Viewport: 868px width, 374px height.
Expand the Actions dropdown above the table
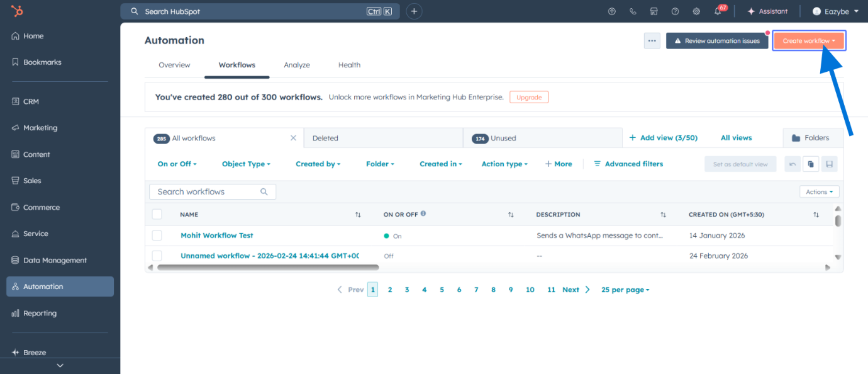819,191
